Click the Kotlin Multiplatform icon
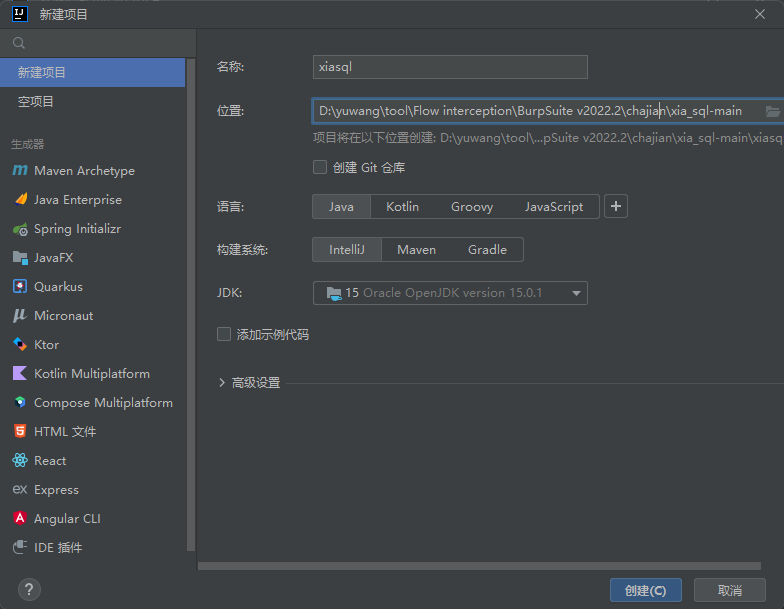This screenshot has height=609, width=784. (20, 374)
